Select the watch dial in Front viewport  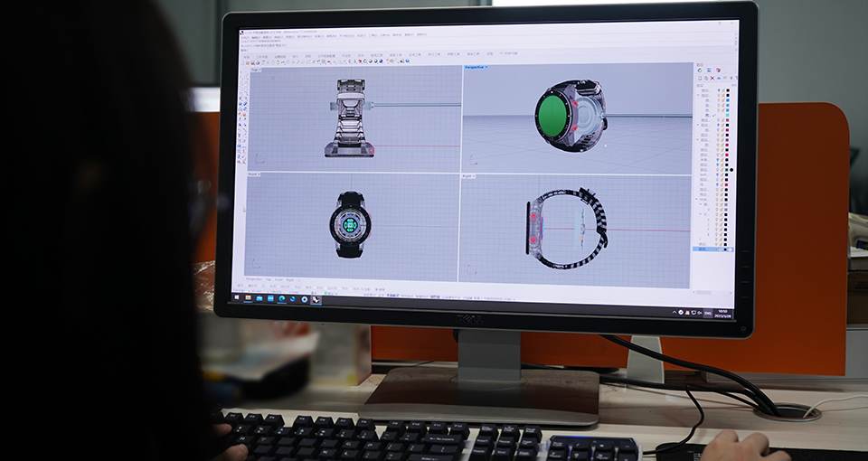[350, 224]
